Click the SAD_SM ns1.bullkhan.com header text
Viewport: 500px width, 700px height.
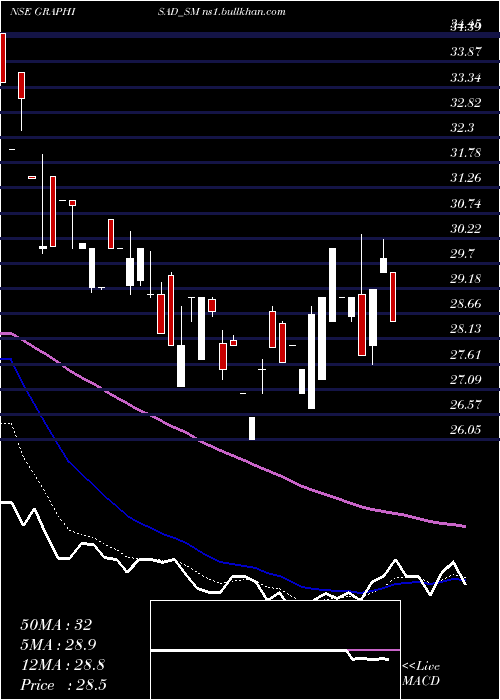(221, 12)
